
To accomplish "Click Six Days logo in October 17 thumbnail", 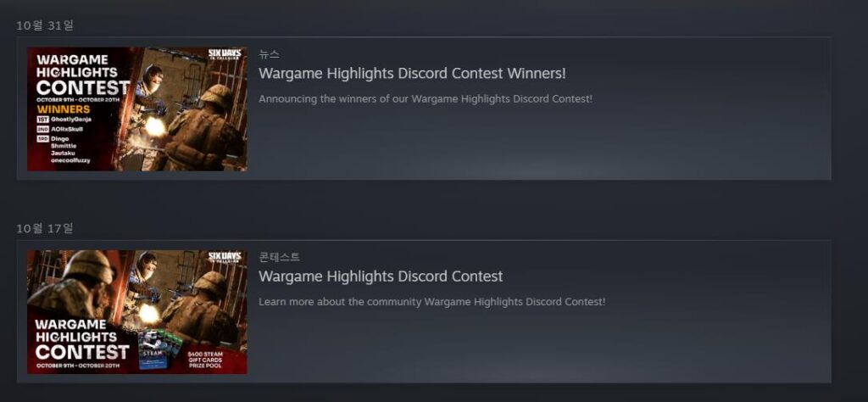I will pyautogui.click(x=224, y=259).
